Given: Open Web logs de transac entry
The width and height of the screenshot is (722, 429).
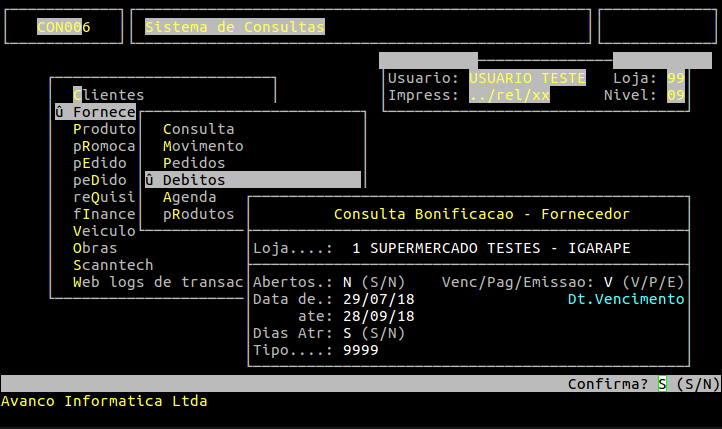Looking at the screenshot, I should (158, 282).
